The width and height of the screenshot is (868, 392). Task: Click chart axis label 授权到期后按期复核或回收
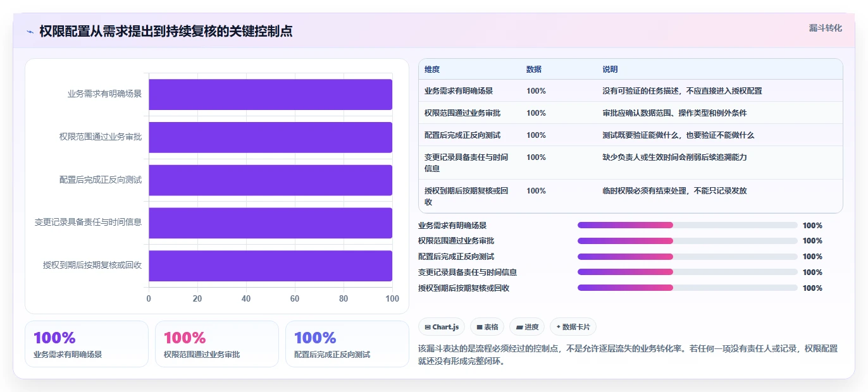click(x=92, y=266)
